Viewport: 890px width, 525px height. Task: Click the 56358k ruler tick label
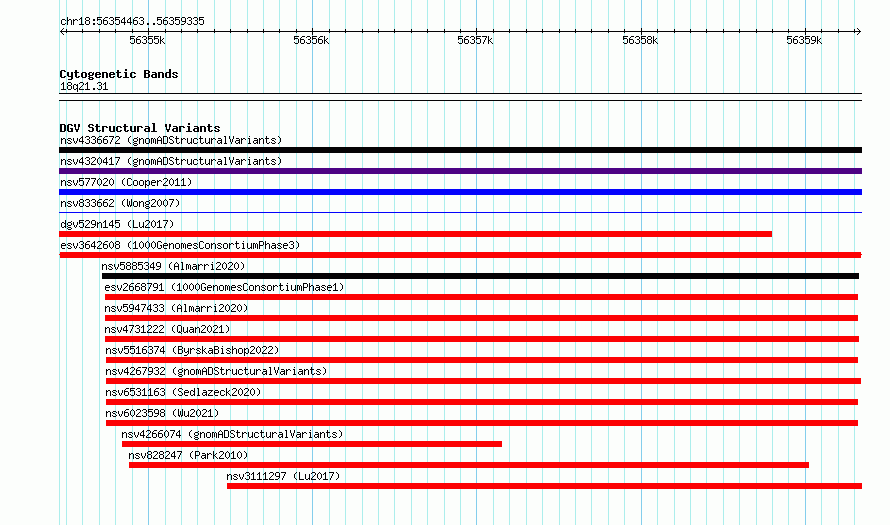640,41
